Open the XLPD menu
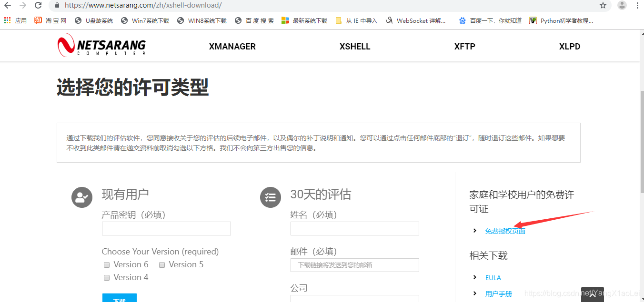This screenshot has height=302, width=644. click(570, 47)
